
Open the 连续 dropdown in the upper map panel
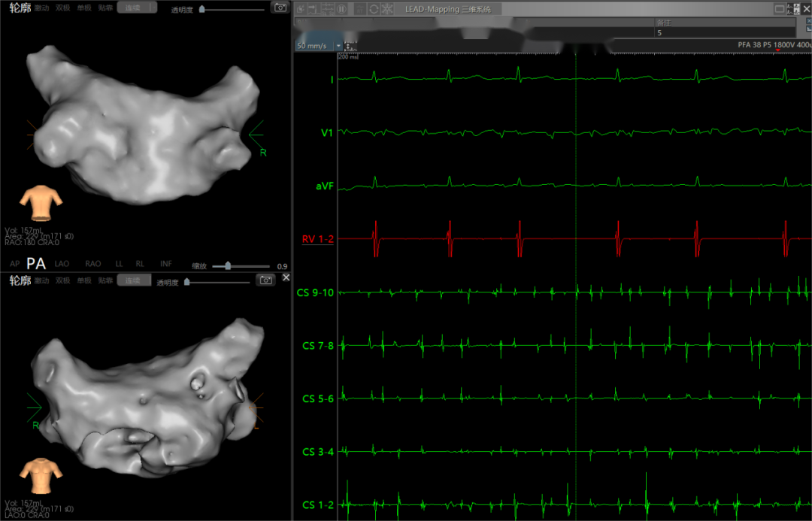[x=137, y=8]
